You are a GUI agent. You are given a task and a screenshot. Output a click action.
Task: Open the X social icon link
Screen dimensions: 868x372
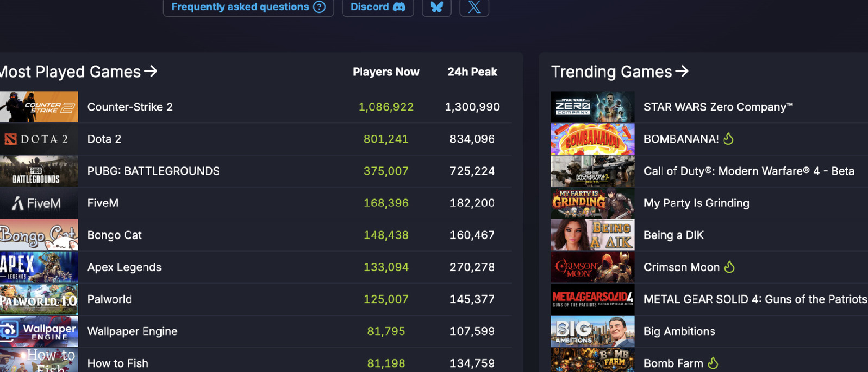(x=474, y=7)
